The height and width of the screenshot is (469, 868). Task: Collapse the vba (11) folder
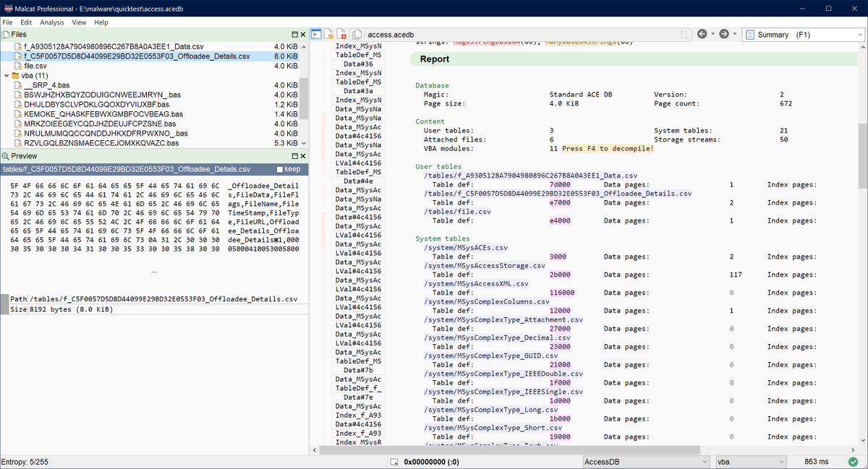point(7,75)
